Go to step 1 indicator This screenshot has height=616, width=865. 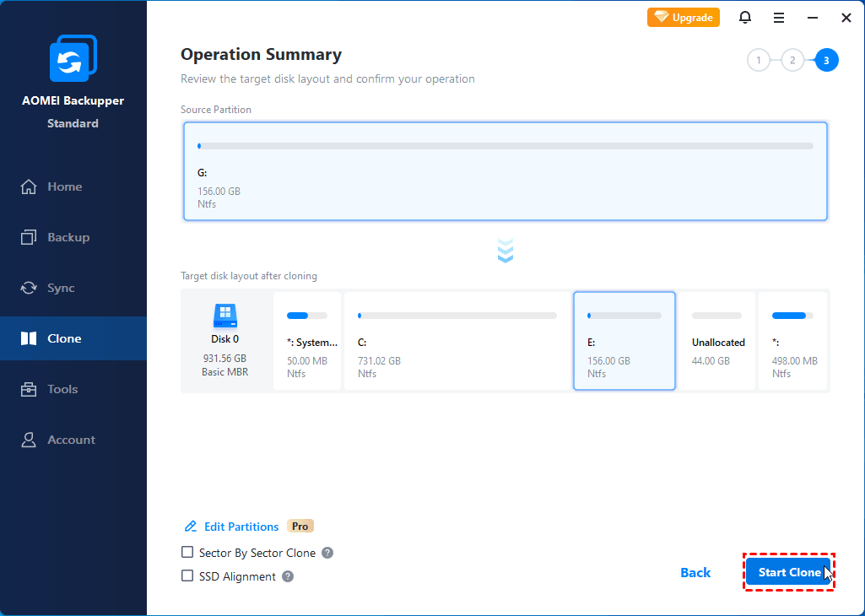click(x=759, y=61)
